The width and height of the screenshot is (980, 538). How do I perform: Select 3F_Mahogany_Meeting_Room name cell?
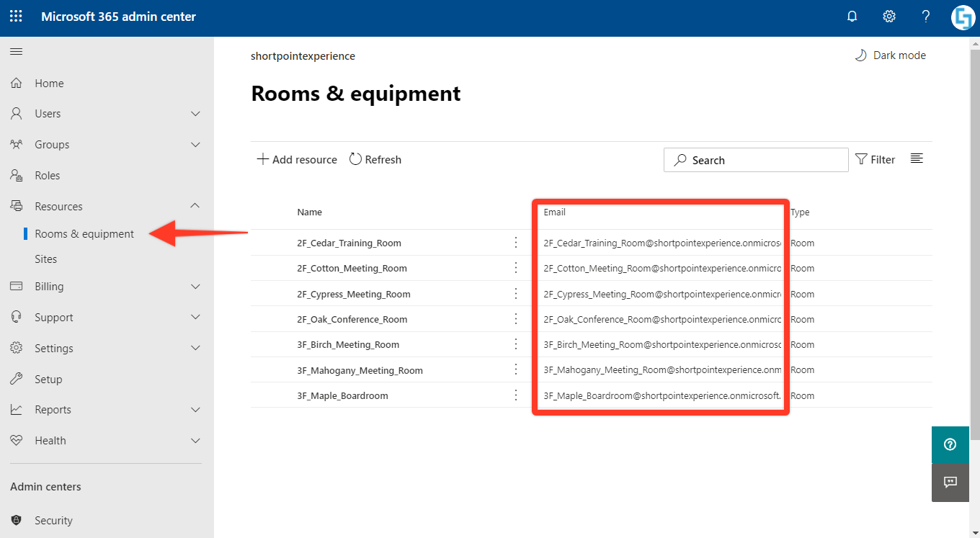360,371
